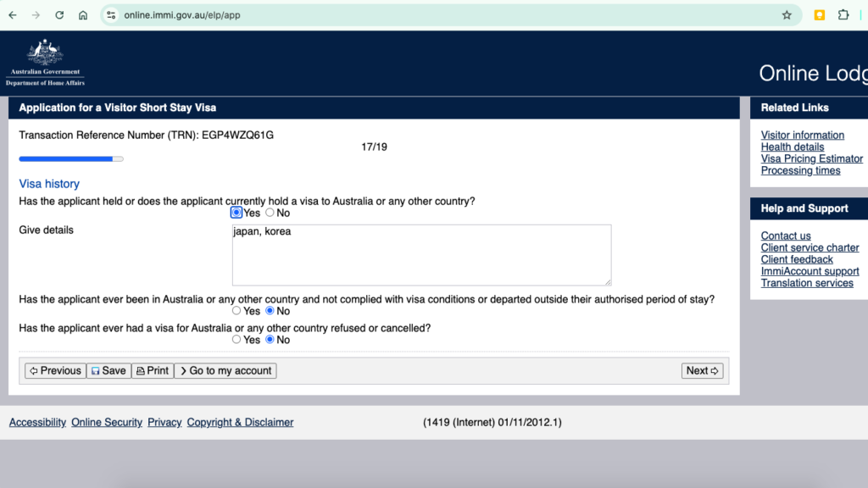Click the browser back arrow
This screenshot has width=868, height=488.
pyautogui.click(x=13, y=15)
